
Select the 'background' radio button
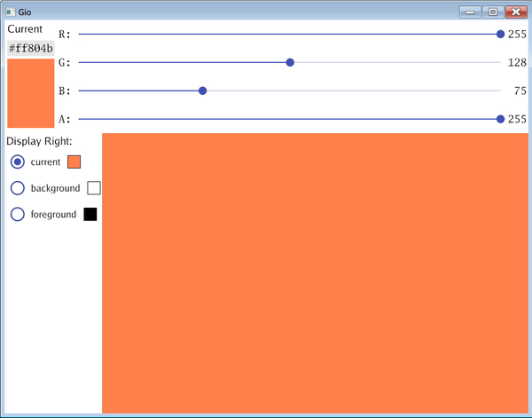[17, 188]
